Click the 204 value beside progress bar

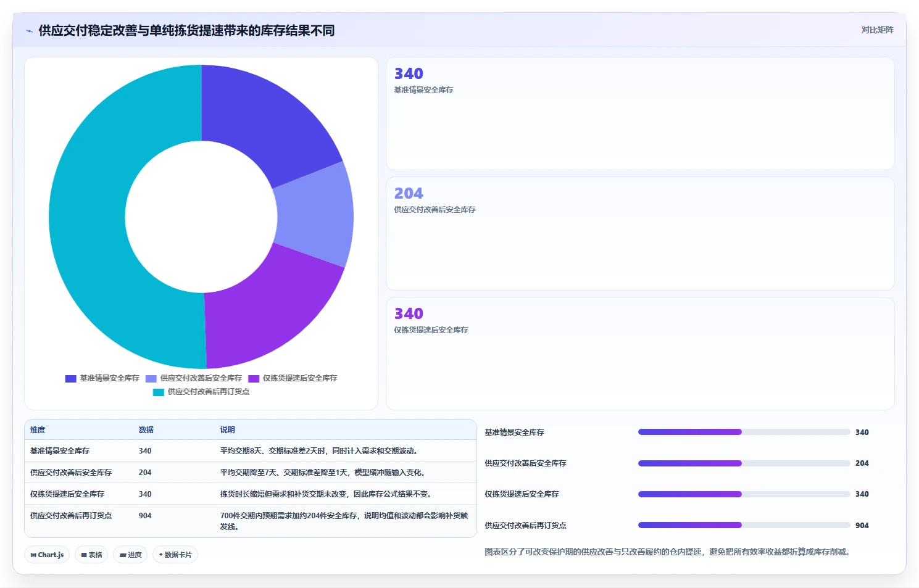point(862,463)
